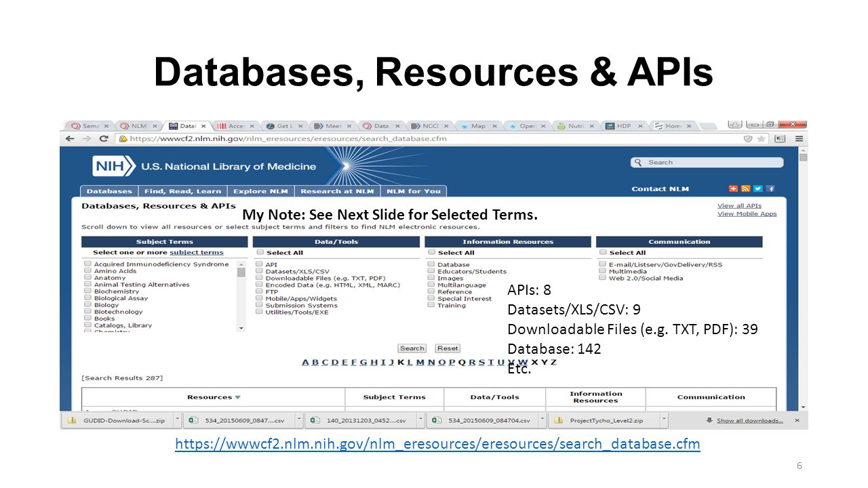Screen dimensions: 868x488
Task: Check the Datasets/XLS/CSV checkbox
Action: [259, 271]
